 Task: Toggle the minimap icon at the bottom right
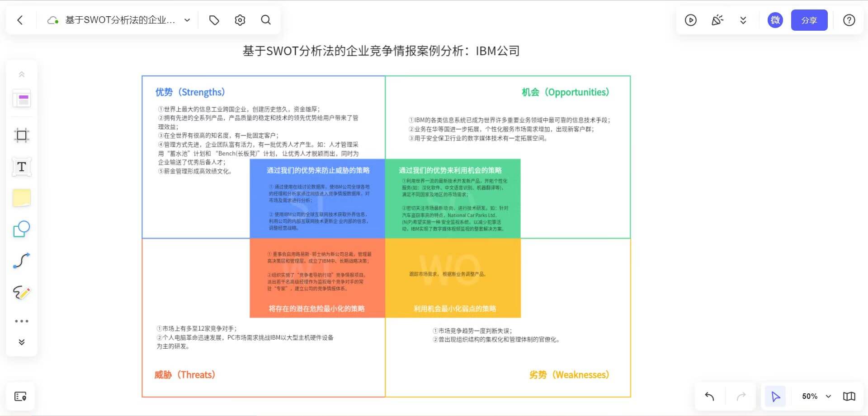[x=849, y=396]
